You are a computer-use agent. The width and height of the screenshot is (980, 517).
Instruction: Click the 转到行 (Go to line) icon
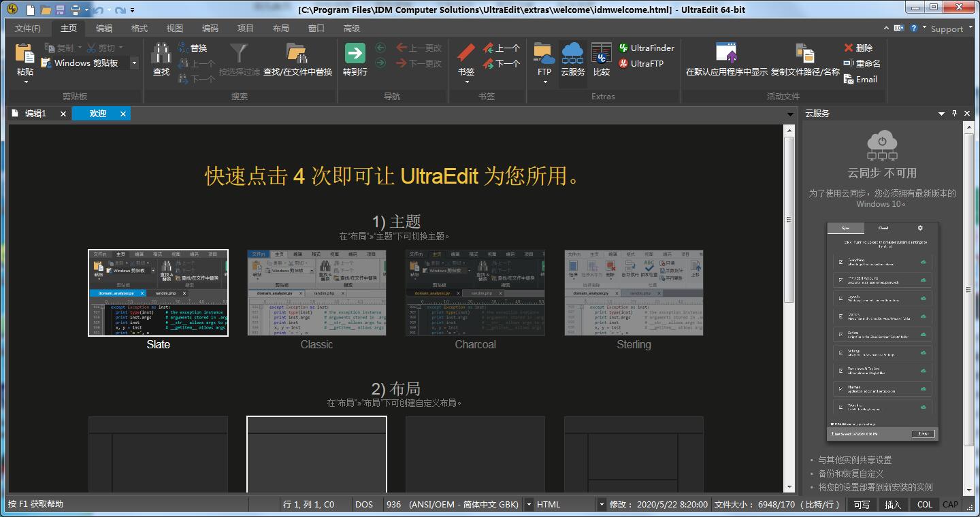coord(355,54)
